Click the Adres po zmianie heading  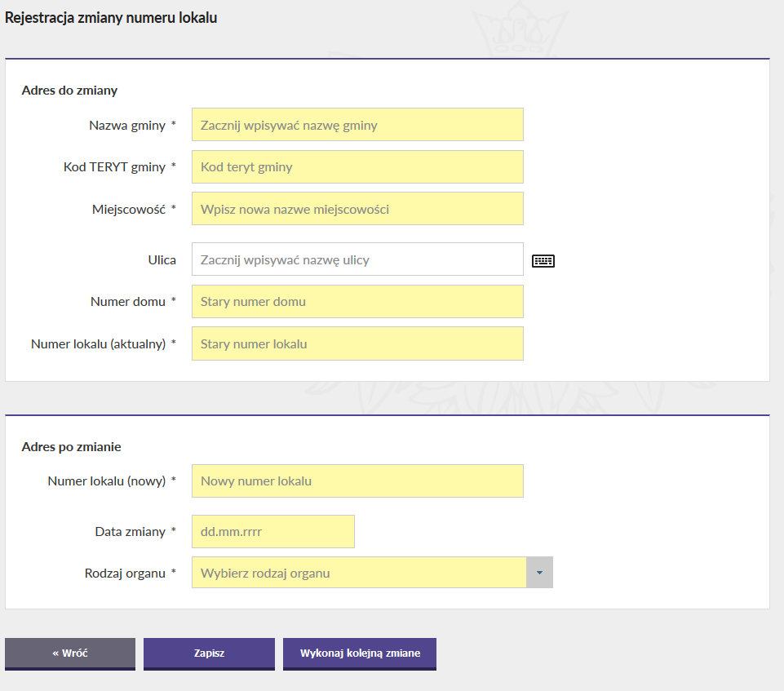(x=71, y=446)
